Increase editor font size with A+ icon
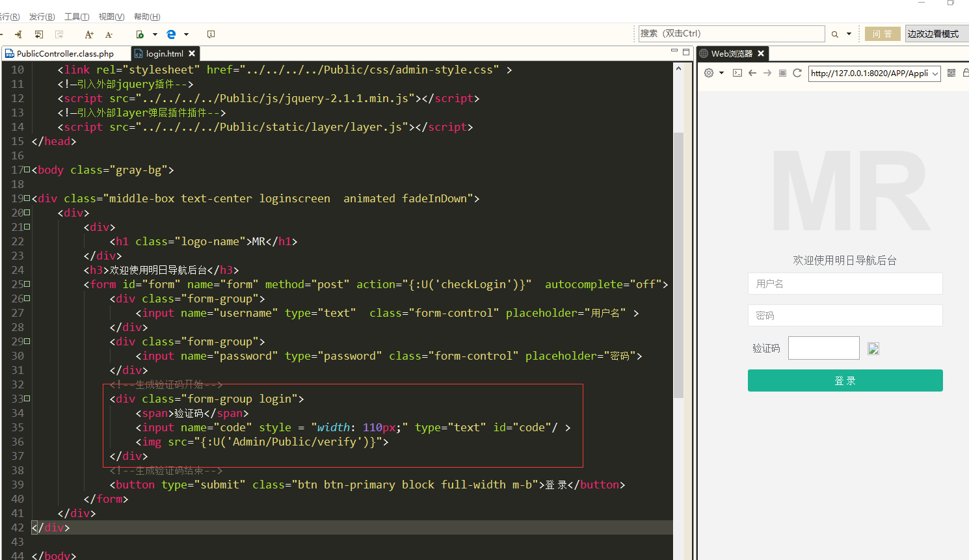The width and height of the screenshot is (969, 560). 89,34
